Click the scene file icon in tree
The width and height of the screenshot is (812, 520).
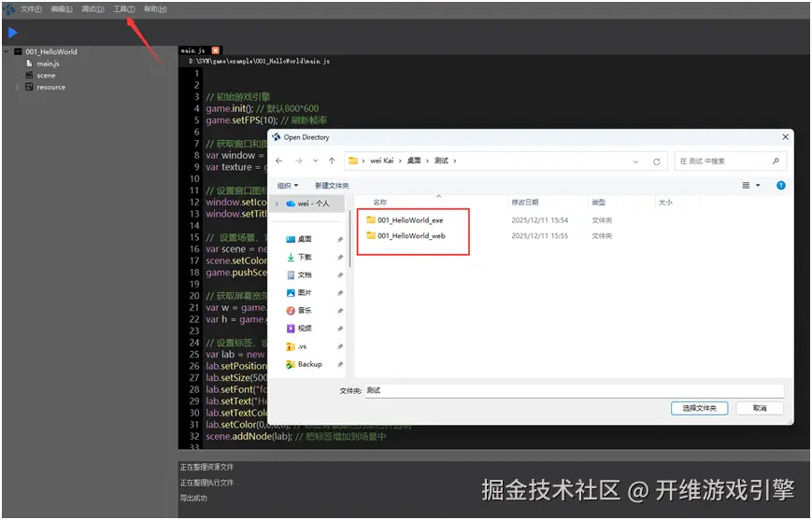tap(29, 75)
